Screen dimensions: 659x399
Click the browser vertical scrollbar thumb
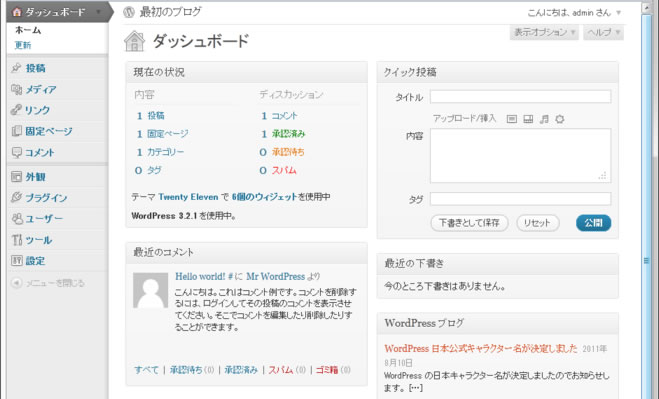coord(646,261)
